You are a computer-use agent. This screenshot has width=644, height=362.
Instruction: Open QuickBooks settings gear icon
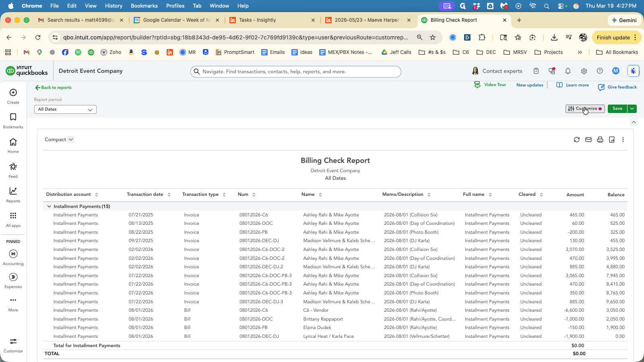coord(584,71)
